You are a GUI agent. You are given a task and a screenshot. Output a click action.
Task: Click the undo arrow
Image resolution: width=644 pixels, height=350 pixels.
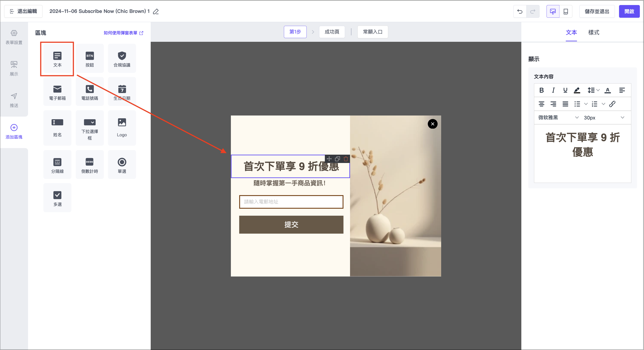pos(520,11)
